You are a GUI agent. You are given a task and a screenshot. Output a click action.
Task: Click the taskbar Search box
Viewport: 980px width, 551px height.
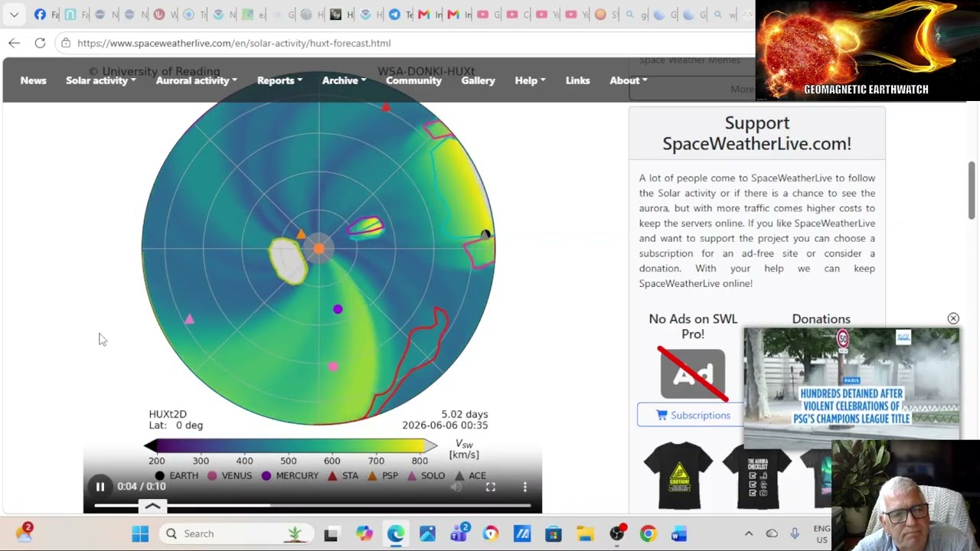pyautogui.click(x=237, y=533)
